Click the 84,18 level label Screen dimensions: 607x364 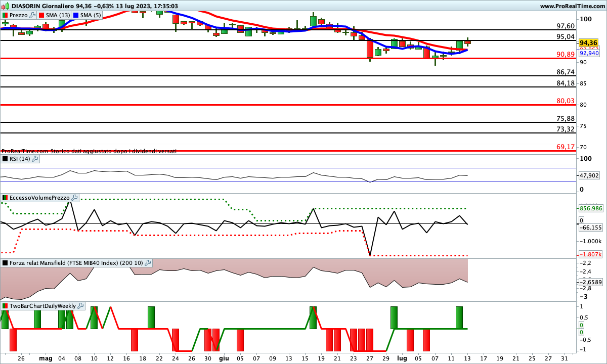(566, 83)
